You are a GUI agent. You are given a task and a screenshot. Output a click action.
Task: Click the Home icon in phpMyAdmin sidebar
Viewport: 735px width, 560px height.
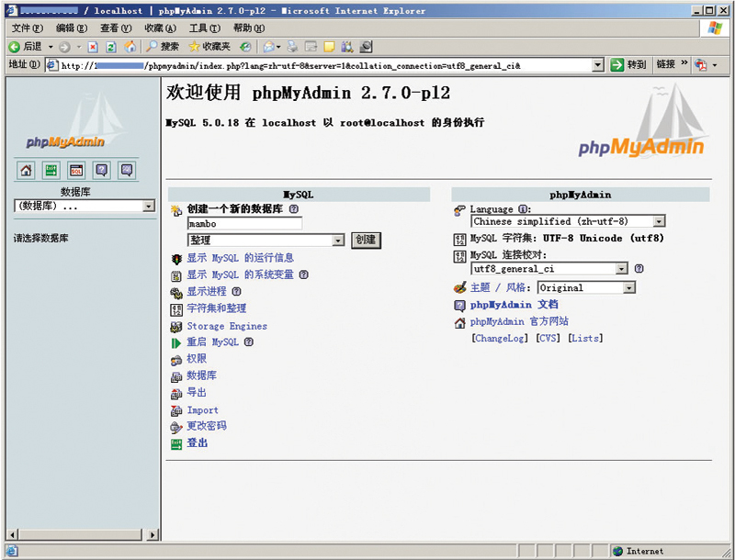click(x=26, y=170)
